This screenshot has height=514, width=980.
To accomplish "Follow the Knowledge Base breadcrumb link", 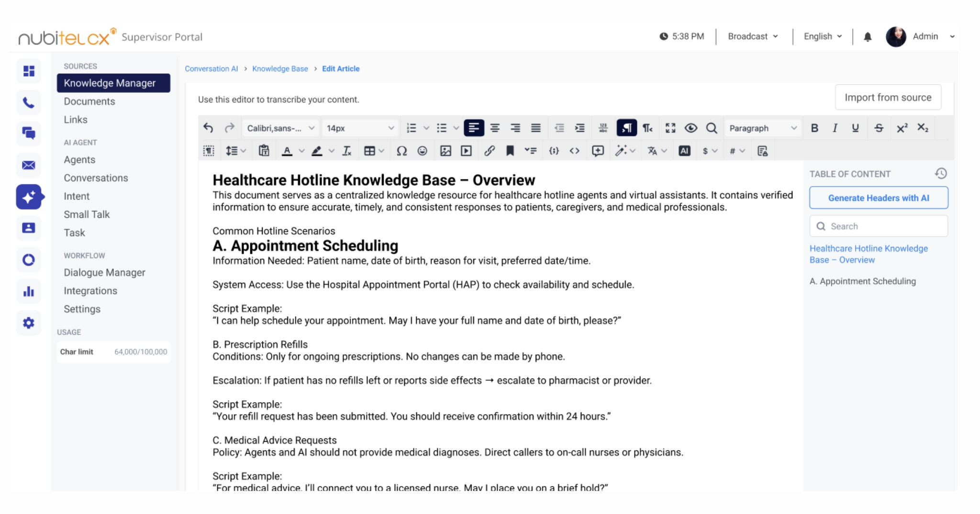I will [x=280, y=69].
